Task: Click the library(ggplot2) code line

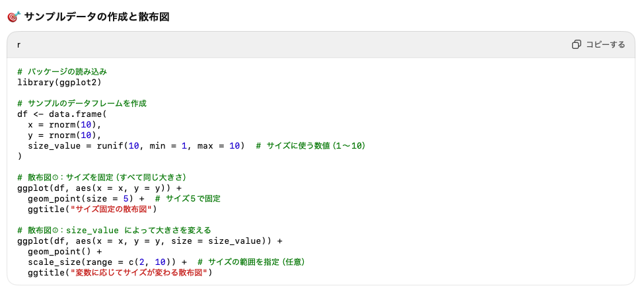Action: [59, 82]
